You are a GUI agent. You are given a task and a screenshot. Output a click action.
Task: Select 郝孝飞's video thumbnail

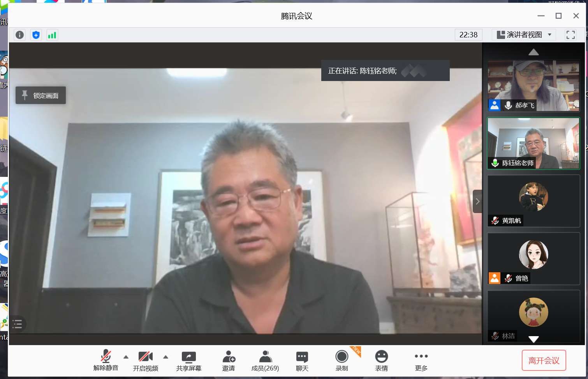tap(533, 86)
